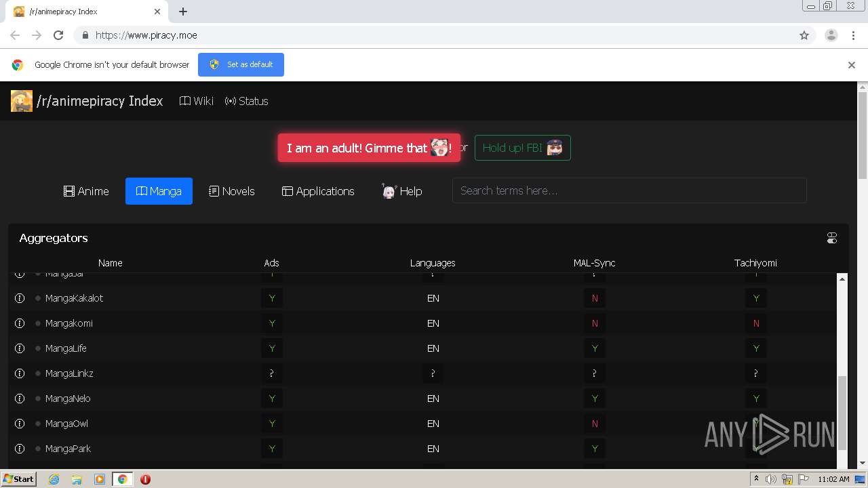This screenshot has height=488, width=868.
Task: Click page vertical scrollbar thumb
Action: pos(863,136)
